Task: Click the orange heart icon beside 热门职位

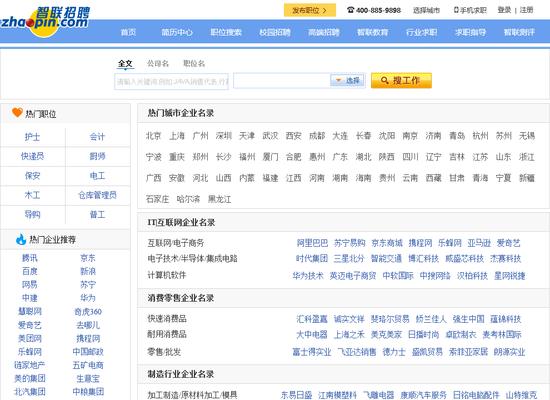Action: (x=17, y=113)
